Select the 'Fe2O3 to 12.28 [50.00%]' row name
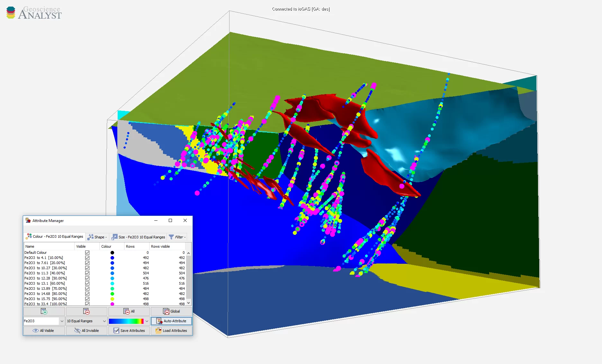The height and width of the screenshot is (364, 602). point(46,278)
